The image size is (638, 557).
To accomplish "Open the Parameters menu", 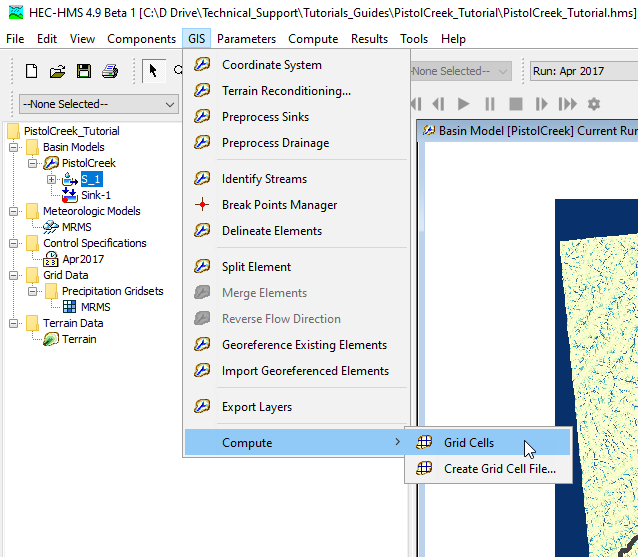I will coord(246,39).
